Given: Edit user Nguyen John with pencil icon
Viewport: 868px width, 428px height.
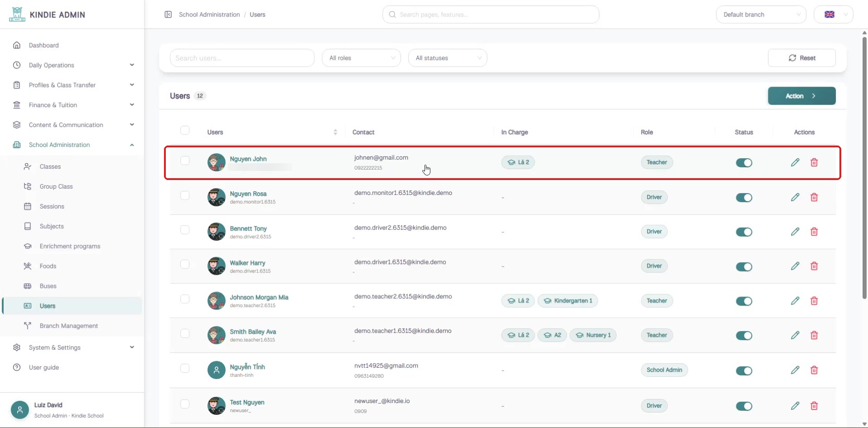Looking at the screenshot, I should coord(795,162).
